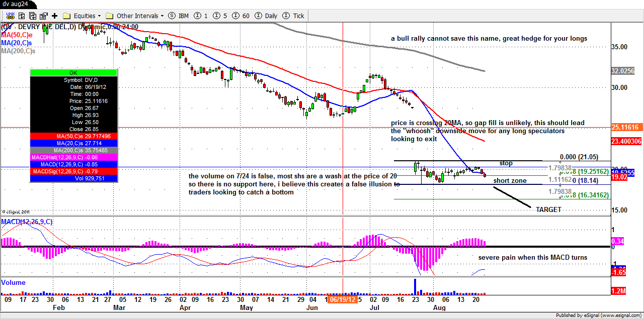Screen dimensions: 644x319
Task: Click the 'Aug' month label on time axis
Action: click(x=439, y=307)
